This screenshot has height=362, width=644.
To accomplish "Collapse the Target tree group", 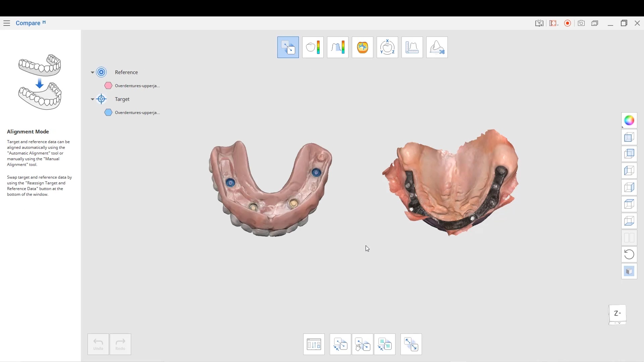I will click(x=93, y=99).
